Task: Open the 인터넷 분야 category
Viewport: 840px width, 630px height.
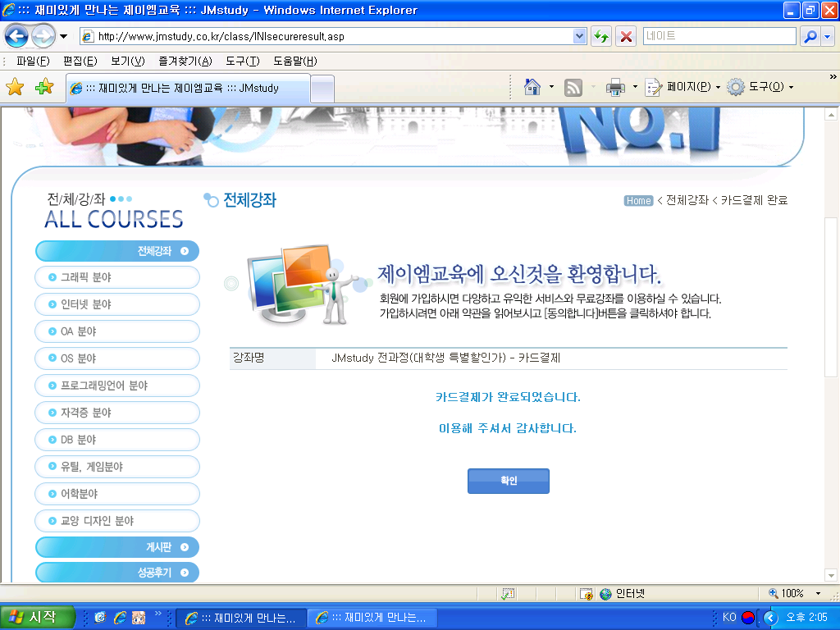Action: [x=117, y=304]
